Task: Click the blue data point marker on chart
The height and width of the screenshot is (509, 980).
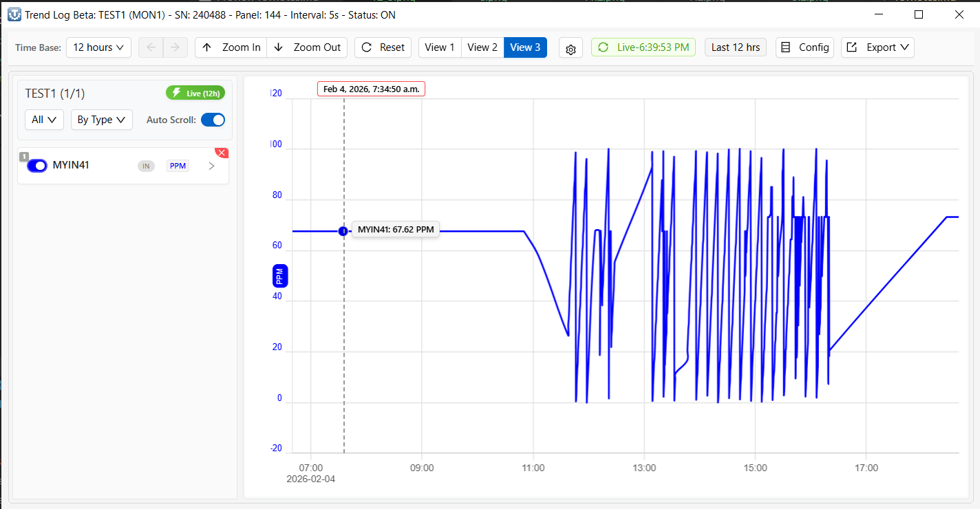Action: 343,231
